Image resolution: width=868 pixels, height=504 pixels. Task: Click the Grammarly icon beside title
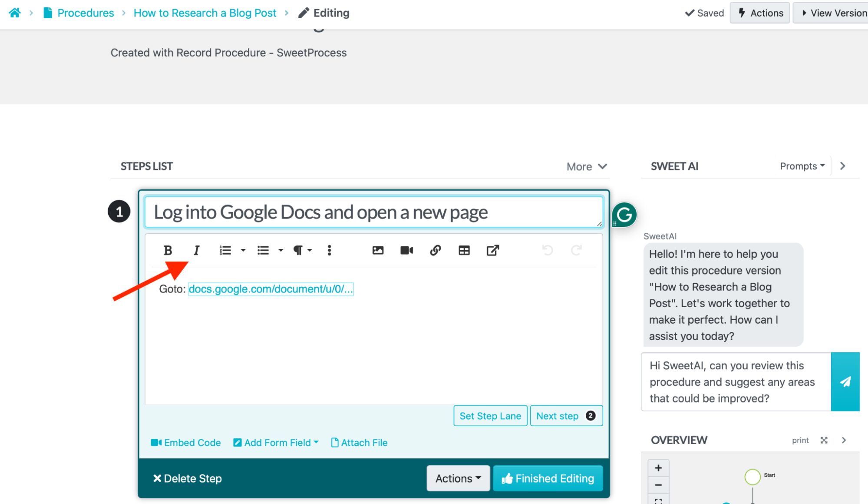624,215
